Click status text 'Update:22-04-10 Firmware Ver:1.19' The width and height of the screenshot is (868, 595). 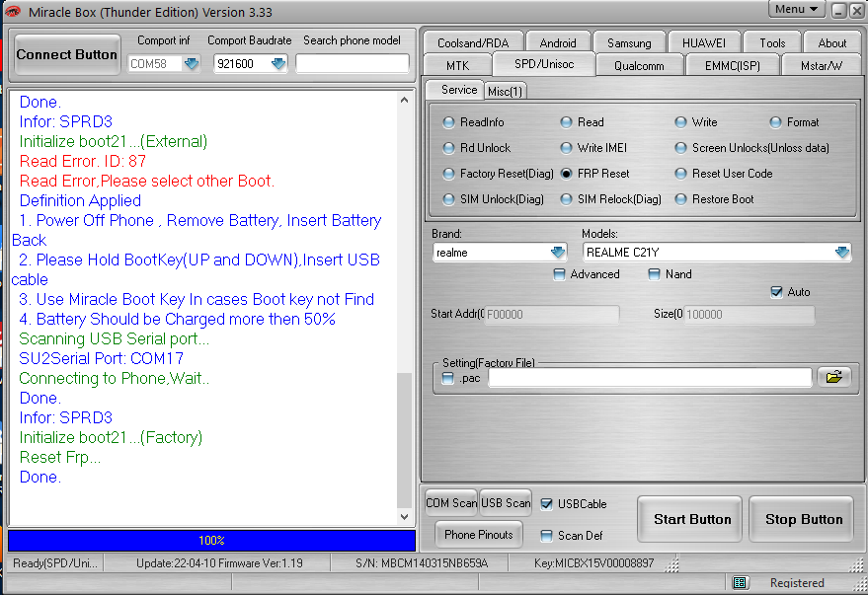pos(219,562)
